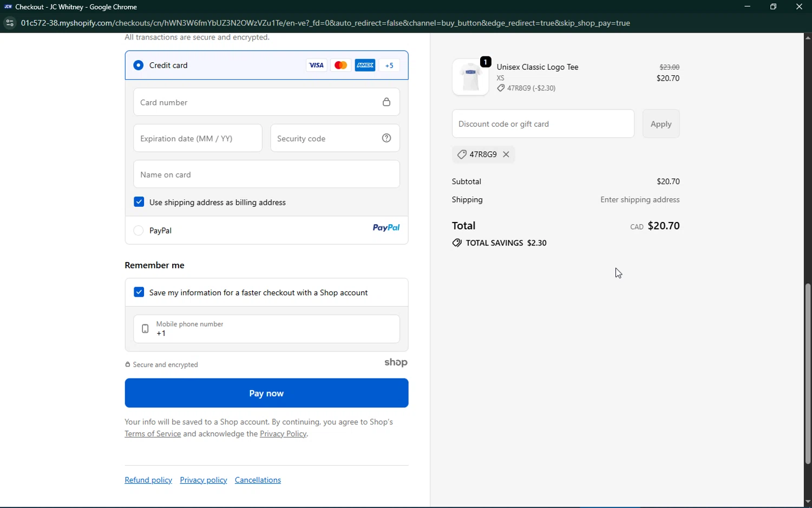The image size is (812, 508).
Task: Open the Privacy policy footer link
Action: (204, 480)
